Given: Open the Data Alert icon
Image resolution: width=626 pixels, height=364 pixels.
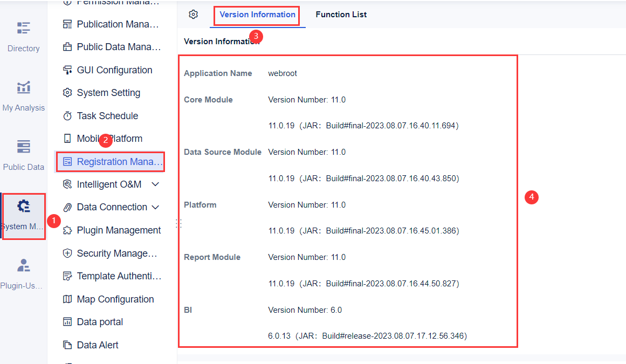Looking at the screenshot, I should [x=67, y=345].
